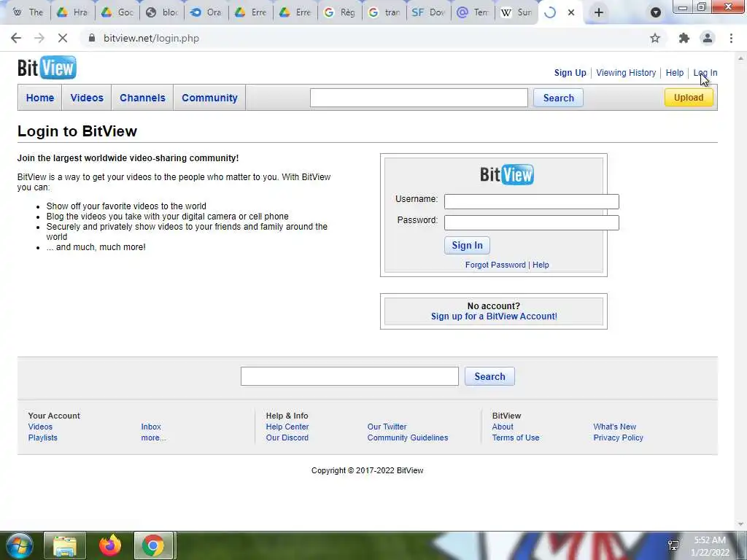
Task: Stop page loading with the X icon
Action: pos(63,38)
